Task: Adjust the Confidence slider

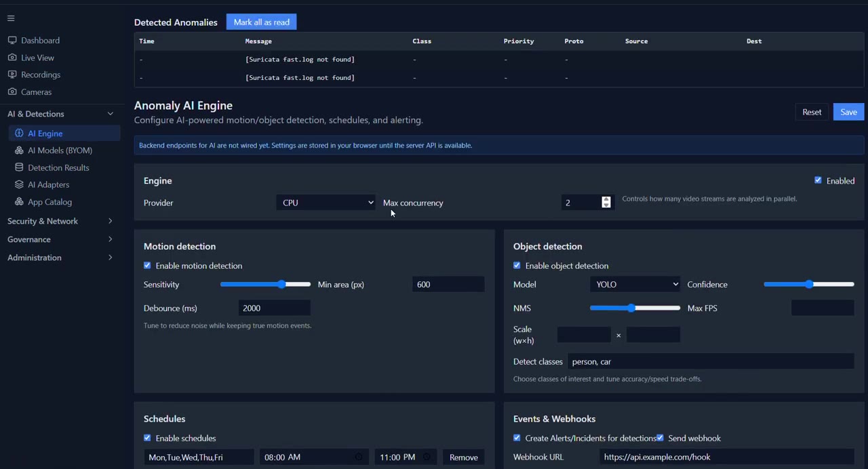Action: point(809,285)
